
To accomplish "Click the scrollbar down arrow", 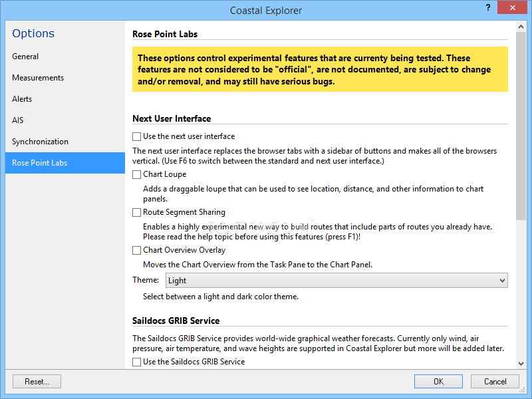I will tap(521, 363).
